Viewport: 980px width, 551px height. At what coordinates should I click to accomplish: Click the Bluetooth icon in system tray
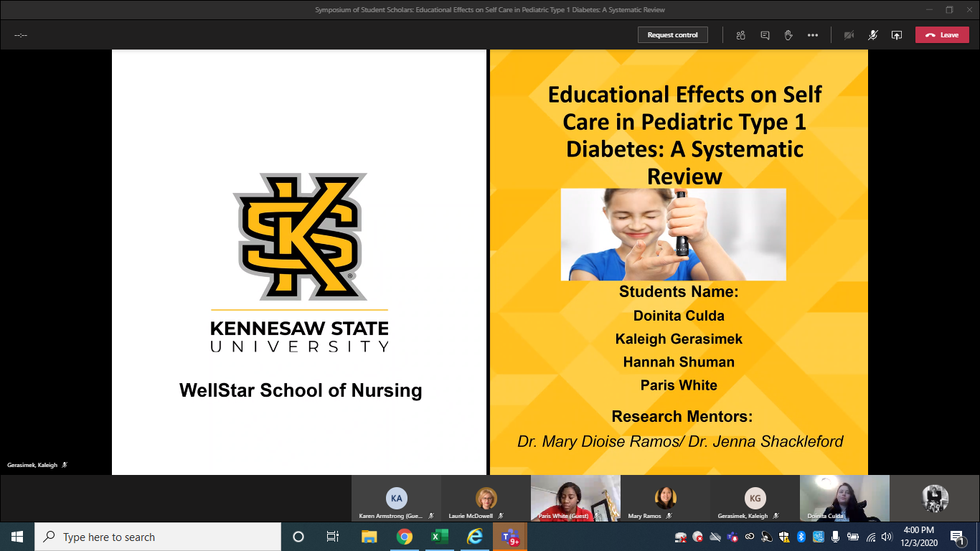[x=801, y=537]
